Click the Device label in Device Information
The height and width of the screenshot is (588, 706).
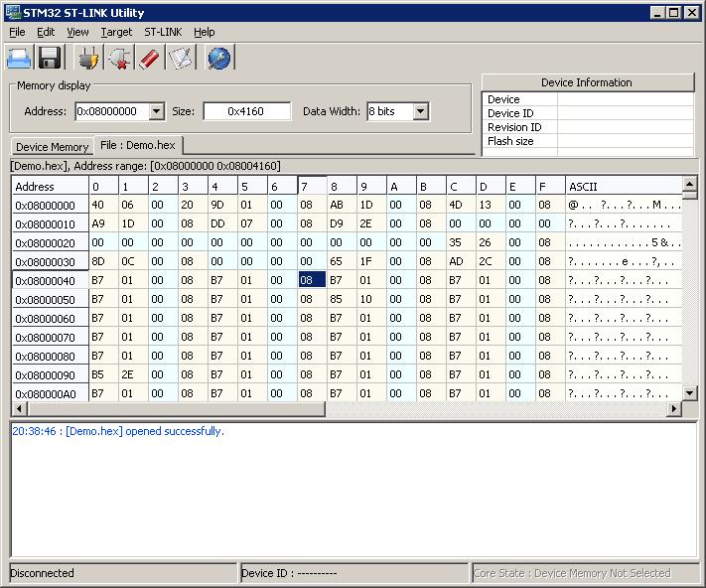click(503, 99)
